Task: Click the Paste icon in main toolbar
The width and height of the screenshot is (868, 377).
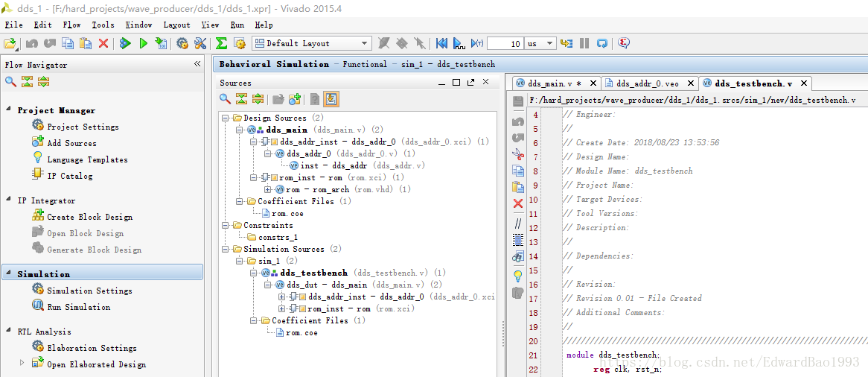Action: click(86, 43)
